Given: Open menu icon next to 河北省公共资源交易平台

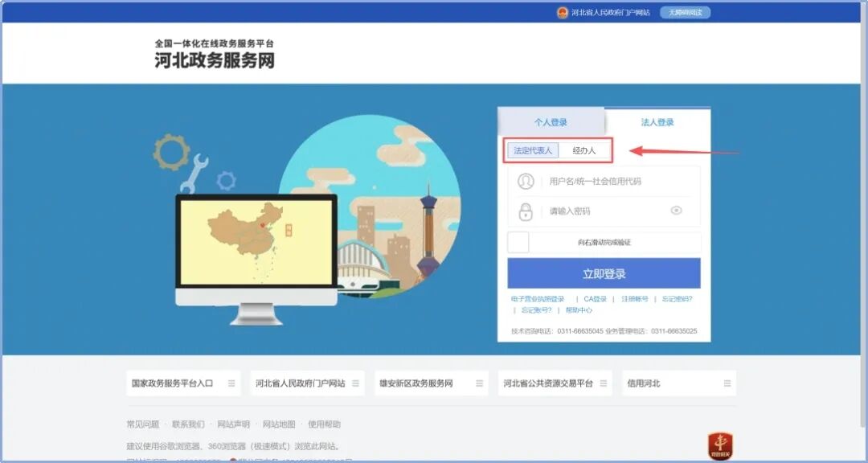Looking at the screenshot, I should (x=604, y=383).
